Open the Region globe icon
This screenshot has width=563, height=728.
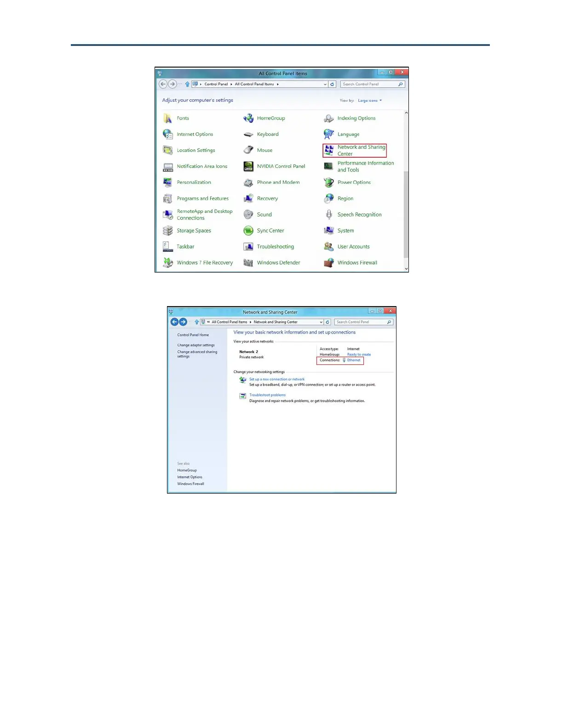(x=329, y=199)
